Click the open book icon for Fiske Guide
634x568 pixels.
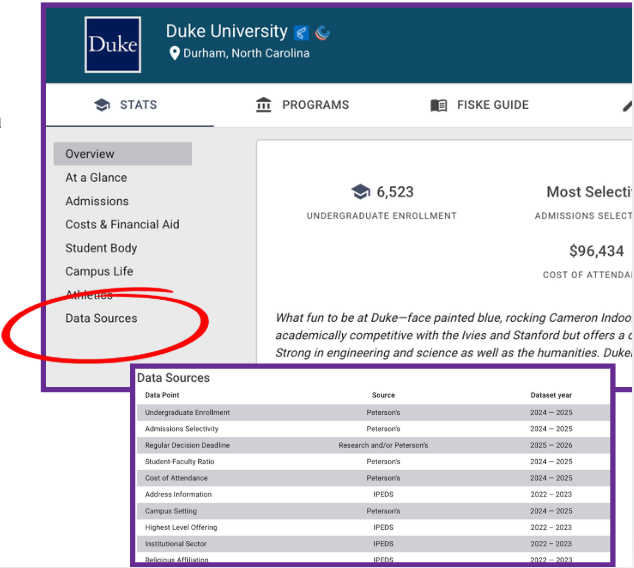coord(438,105)
